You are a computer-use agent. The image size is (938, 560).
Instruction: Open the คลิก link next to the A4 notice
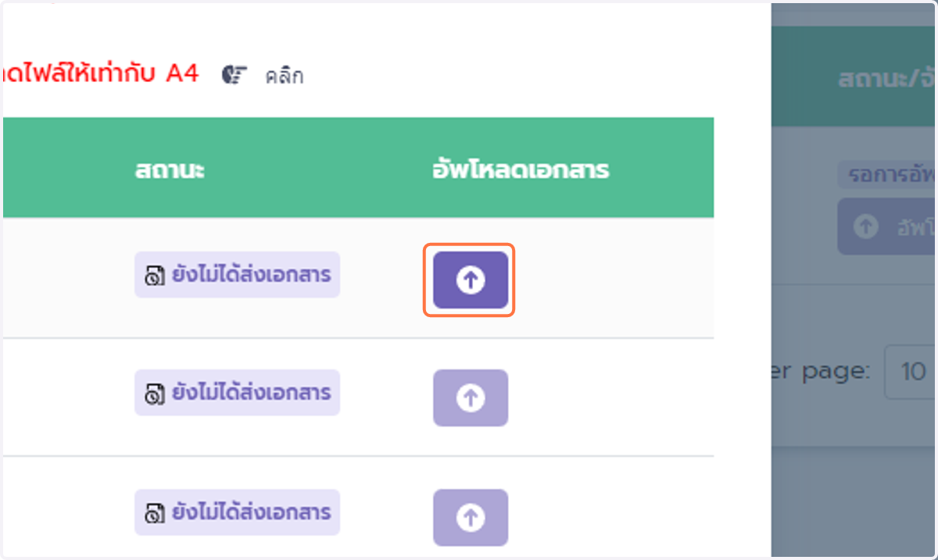pyautogui.click(x=284, y=76)
